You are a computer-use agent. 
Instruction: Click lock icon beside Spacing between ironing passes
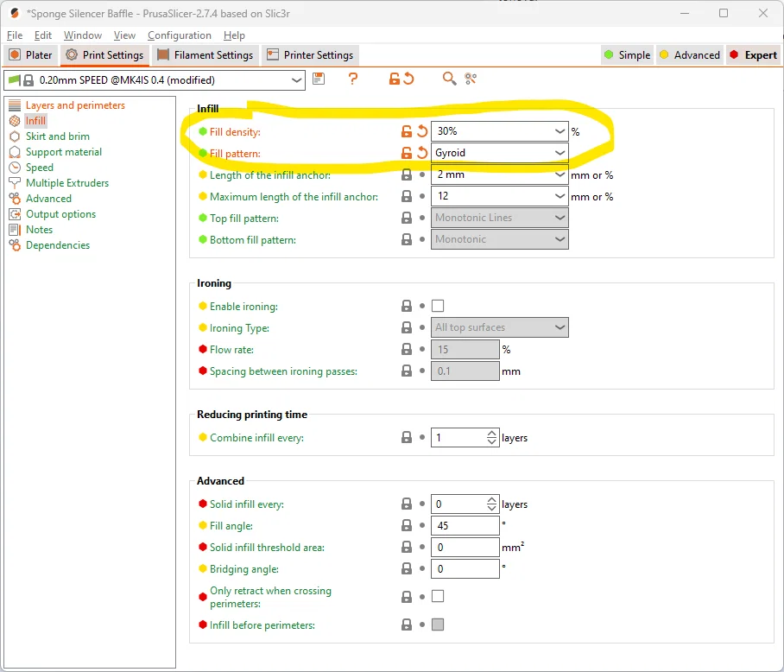click(407, 371)
